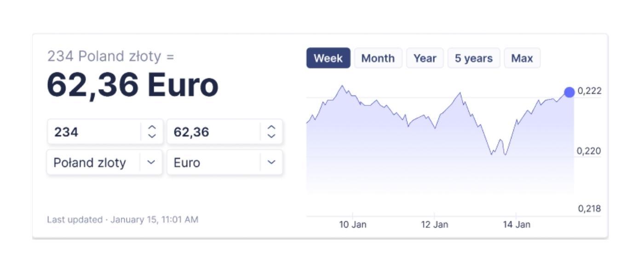The image size is (644, 276).
Task: Click the up arrow on the 234 amount
Action: click(x=152, y=127)
